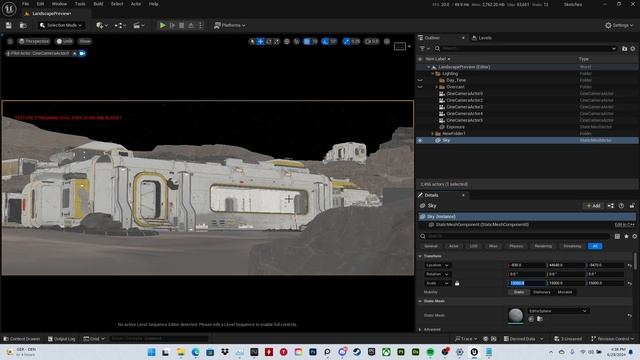Click the Outliner search field

(x=526, y=49)
